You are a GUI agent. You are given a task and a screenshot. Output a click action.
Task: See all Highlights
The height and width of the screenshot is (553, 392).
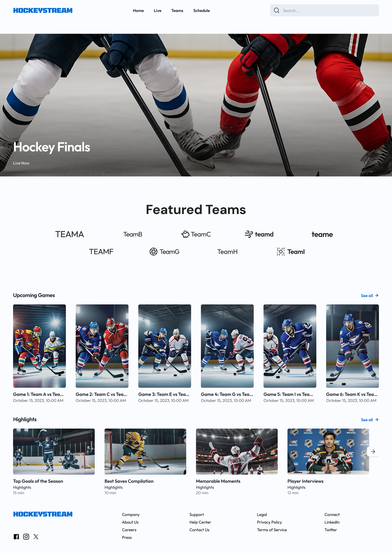tap(370, 420)
